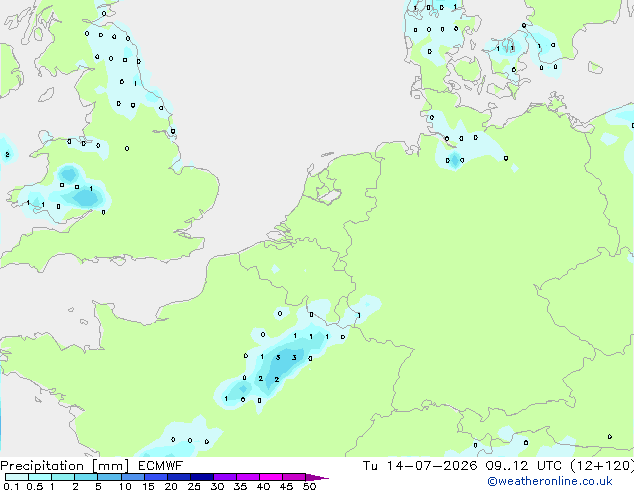Viewport: 634px width, 490px height.
Task: Click the 'Tu 14-07-2026' date text
Action: click(420, 466)
